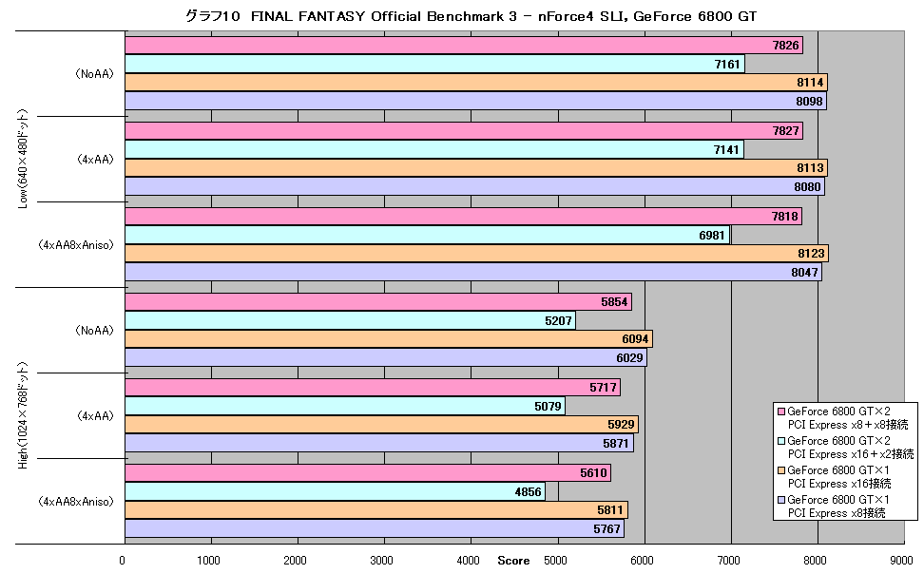924x574 pixels.
Task: Click legend text PCI Express x16接続
Action: click(839, 484)
